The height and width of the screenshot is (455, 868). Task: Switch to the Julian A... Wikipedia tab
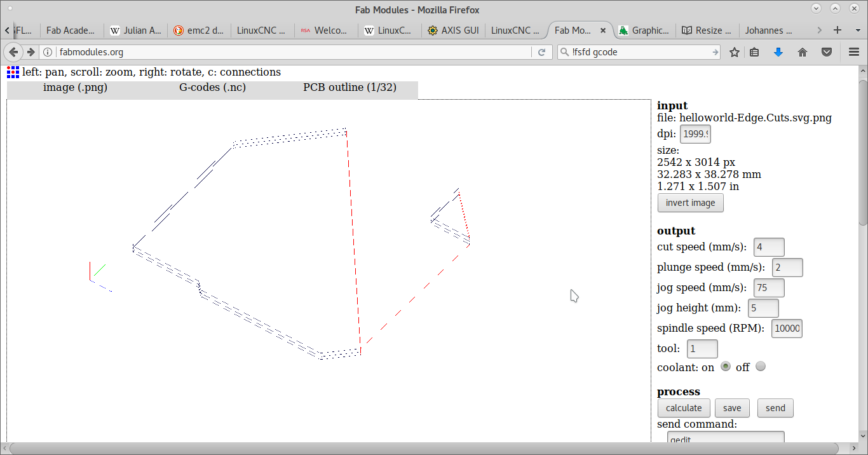[135, 30]
